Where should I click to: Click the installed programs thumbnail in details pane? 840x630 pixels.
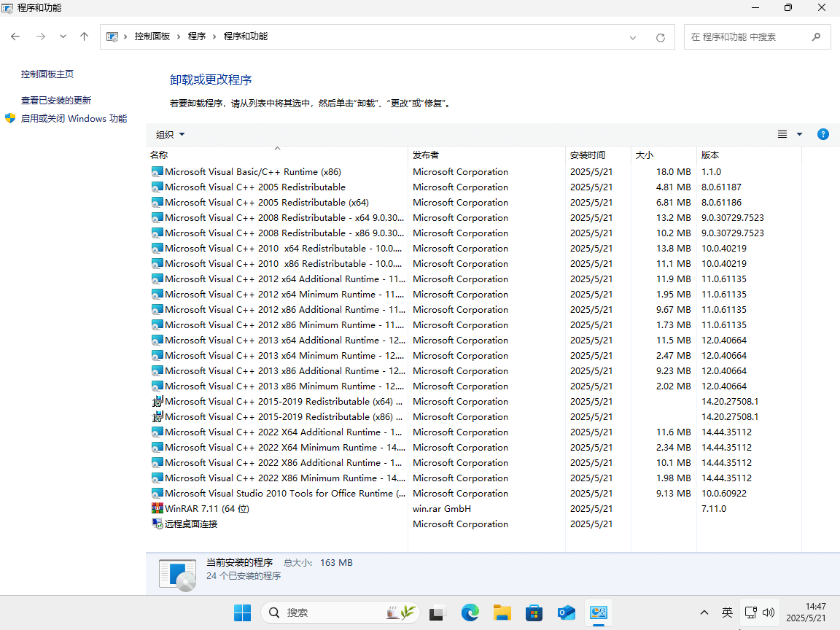(178, 575)
